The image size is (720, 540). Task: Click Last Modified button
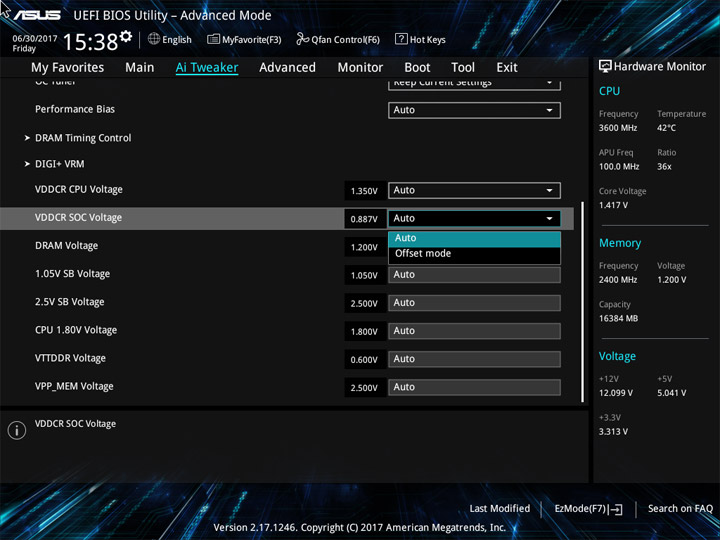499,509
